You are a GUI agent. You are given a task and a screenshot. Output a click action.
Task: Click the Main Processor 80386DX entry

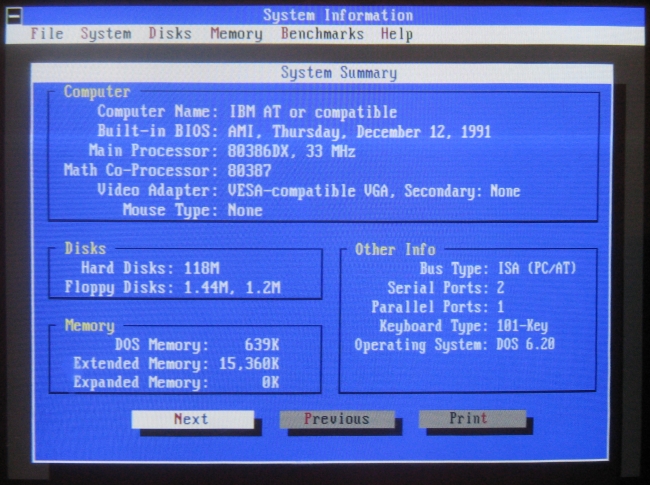tap(291, 151)
